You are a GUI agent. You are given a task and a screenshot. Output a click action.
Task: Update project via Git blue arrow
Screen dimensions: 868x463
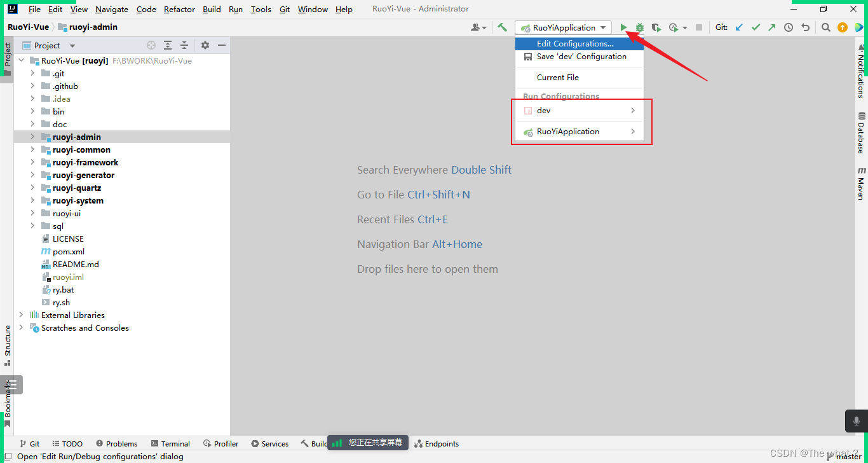(739, 27)
